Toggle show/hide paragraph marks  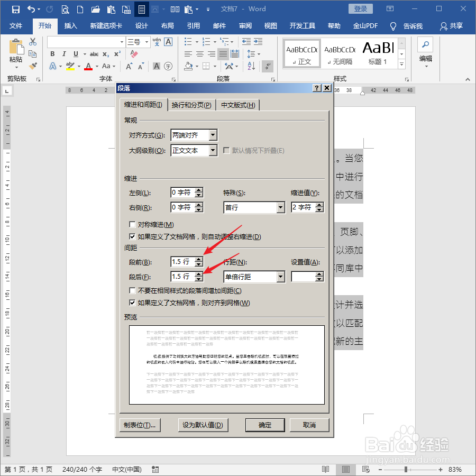[x=268, y=66]
